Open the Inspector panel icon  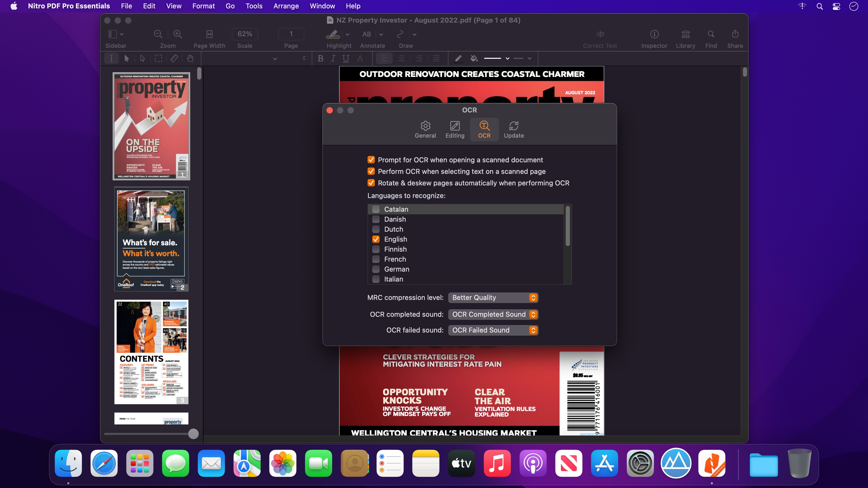tap(654, 34)
